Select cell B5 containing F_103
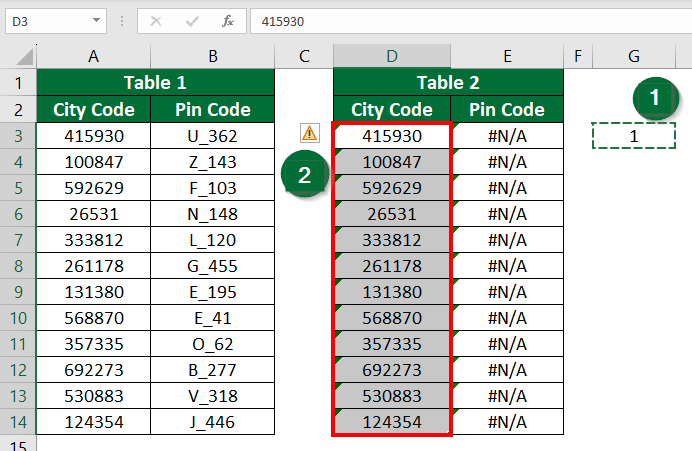 pos(213,188)
